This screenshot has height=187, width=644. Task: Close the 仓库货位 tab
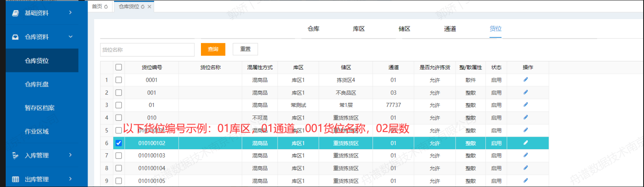[x=150, y=7]
